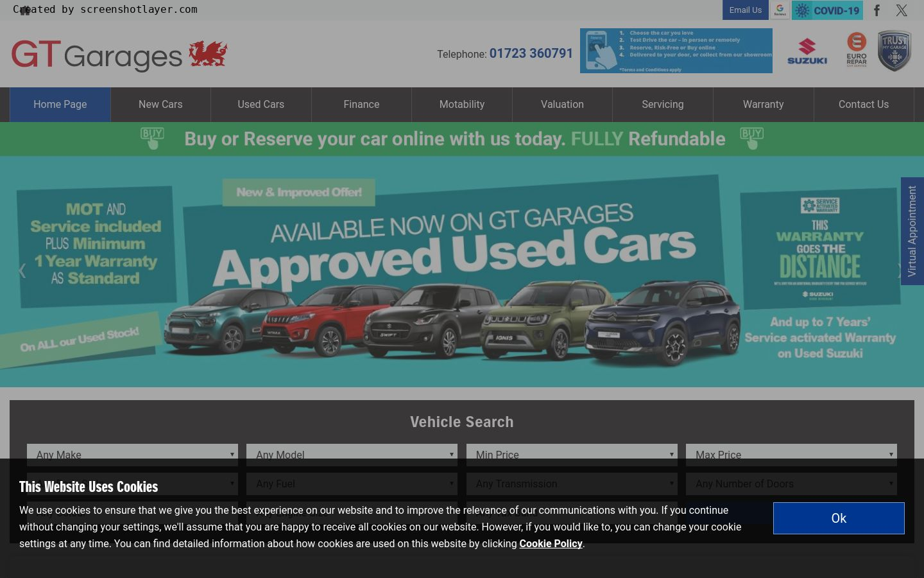Click the BUY hand icon after 'Refundable'
Viewport: 924px width, 578px height.
click(x=751, y=138)
